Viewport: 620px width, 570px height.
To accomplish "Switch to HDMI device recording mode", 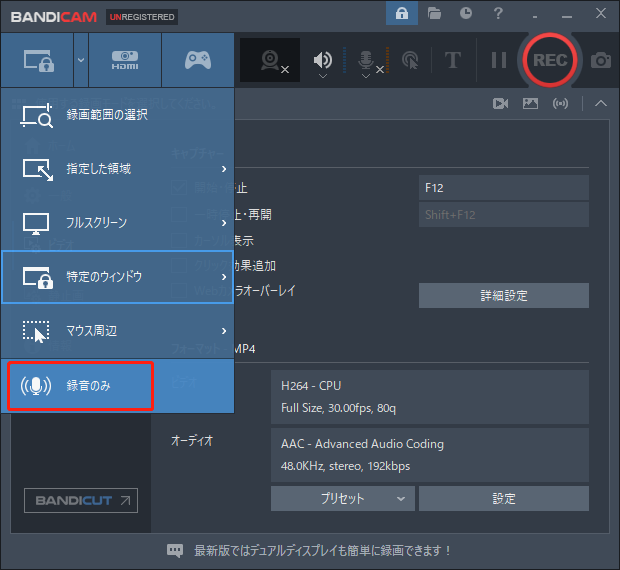I will (125, 60).
